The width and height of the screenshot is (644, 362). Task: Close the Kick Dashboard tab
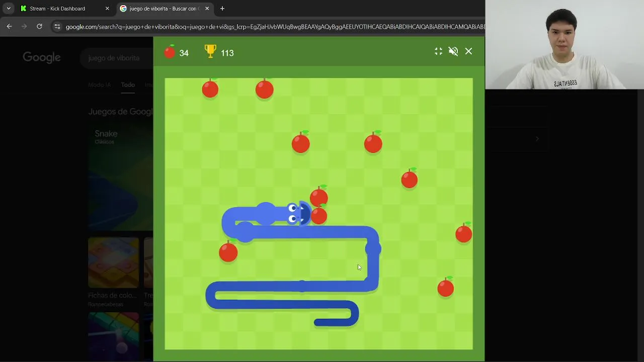pyautogui.click(x=107, y=9)
